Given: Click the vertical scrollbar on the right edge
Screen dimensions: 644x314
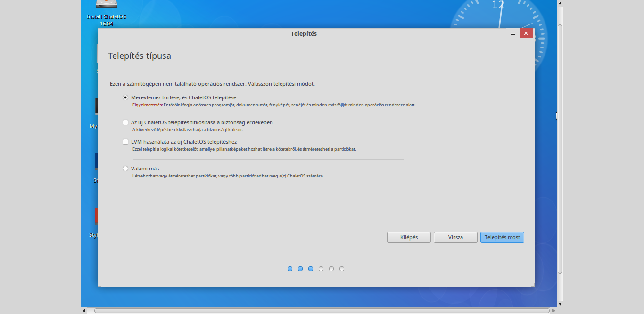Looking at the screenshot, I should (560, 148).
